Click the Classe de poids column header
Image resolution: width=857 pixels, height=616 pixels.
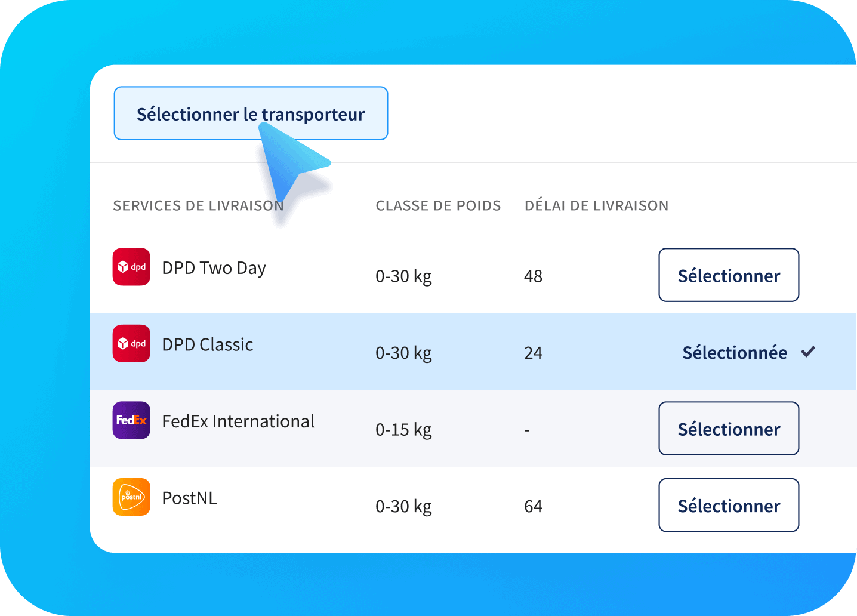(438, 205)
